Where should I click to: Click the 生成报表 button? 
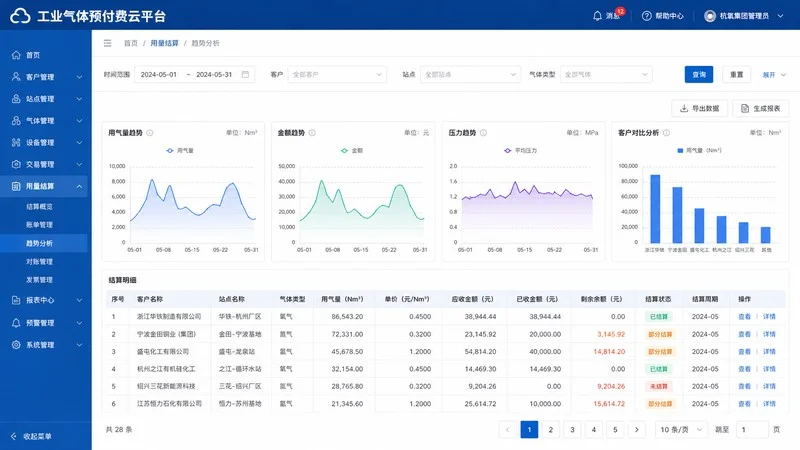(x=761, y=108)
